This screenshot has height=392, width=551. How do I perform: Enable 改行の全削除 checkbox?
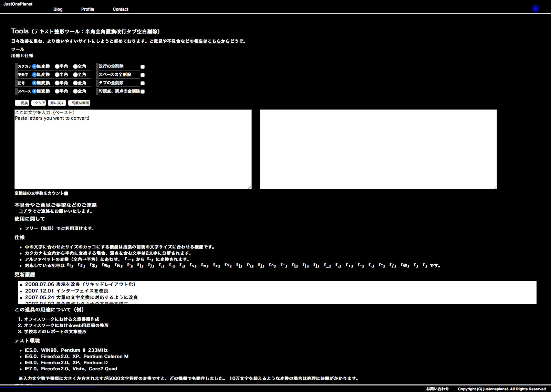pos(143,67)
